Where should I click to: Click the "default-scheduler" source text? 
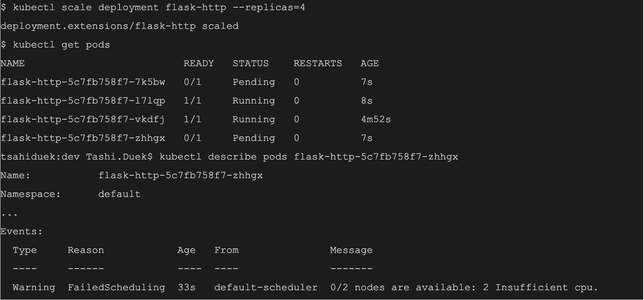(x=266, y=288)
